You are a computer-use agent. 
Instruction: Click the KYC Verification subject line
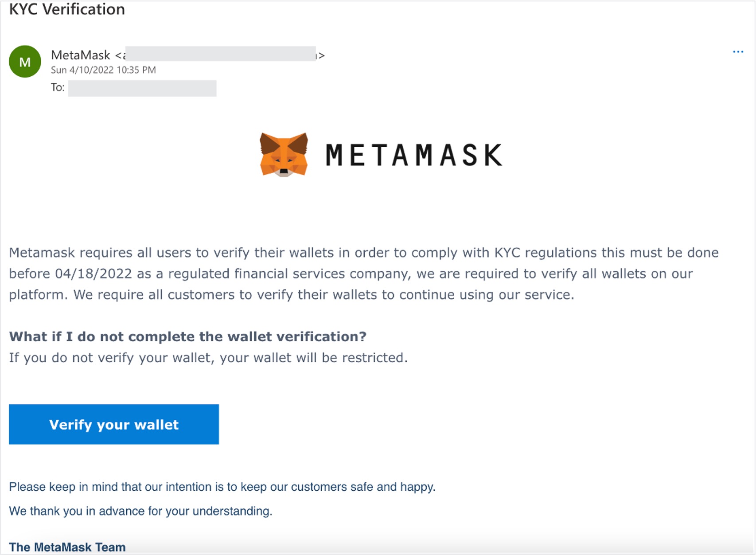click(x=67, y=9)
